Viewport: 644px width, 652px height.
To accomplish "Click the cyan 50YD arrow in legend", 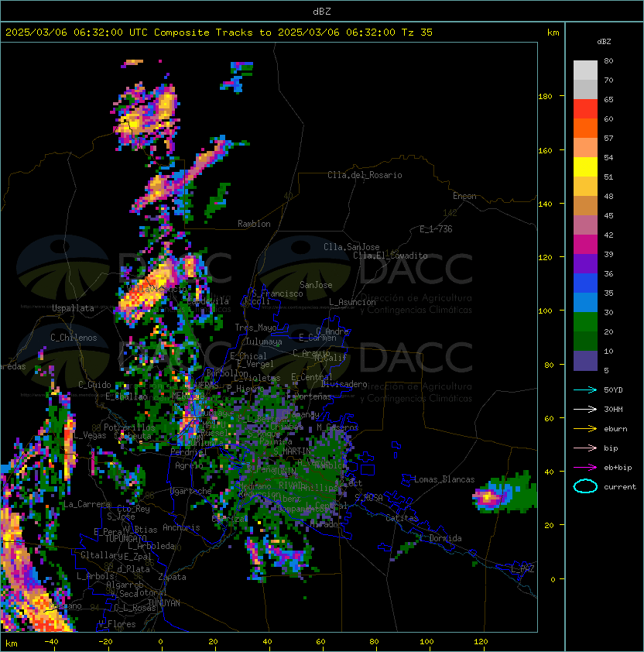I will point(585,389).
